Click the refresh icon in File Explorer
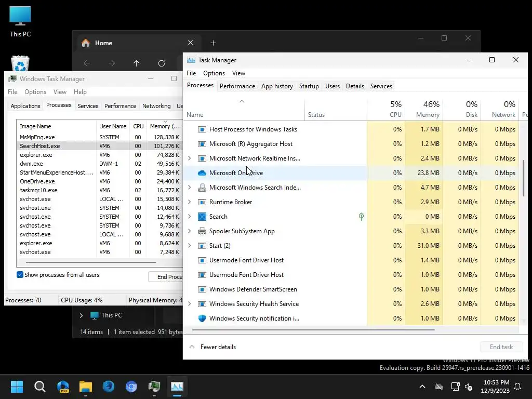Viewport: 532px width, 399px height. click(x=162, y=63)
